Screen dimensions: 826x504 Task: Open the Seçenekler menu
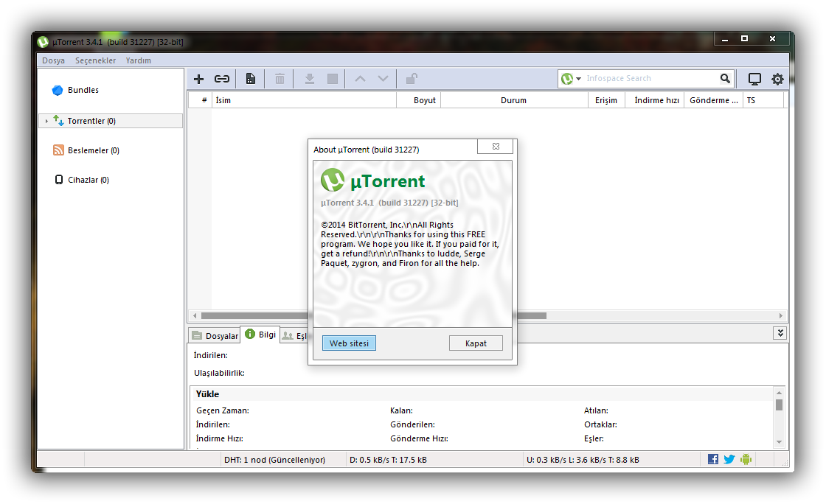[95, 60]
